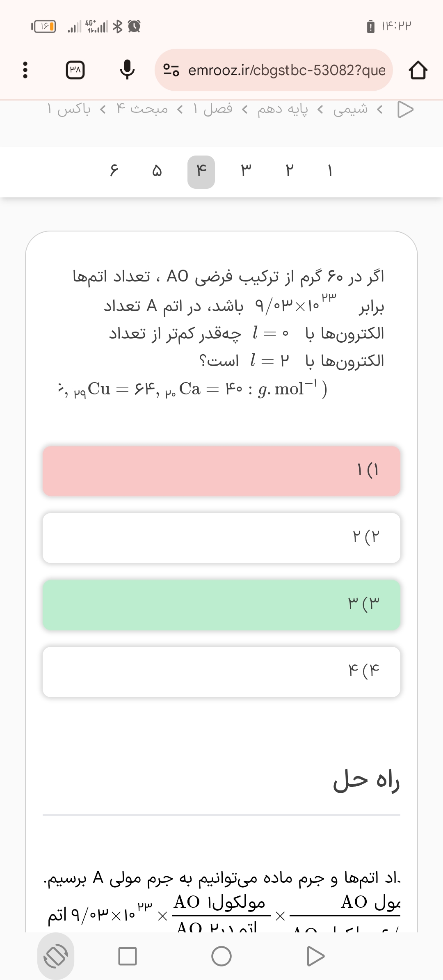The image size is (443, 980).
Task: Tap the microphone voice search icon
Action: pos(127,70)
